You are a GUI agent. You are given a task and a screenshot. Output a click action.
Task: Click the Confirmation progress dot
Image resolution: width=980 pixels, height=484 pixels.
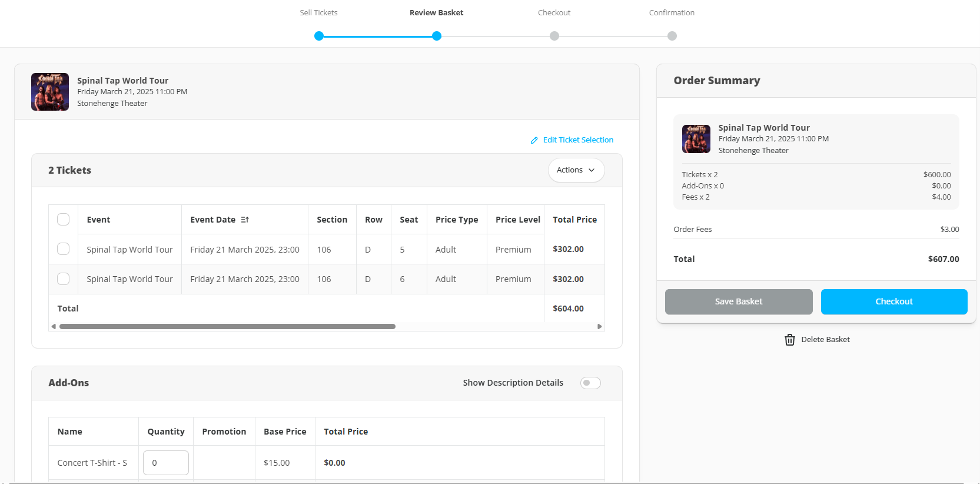672,36
